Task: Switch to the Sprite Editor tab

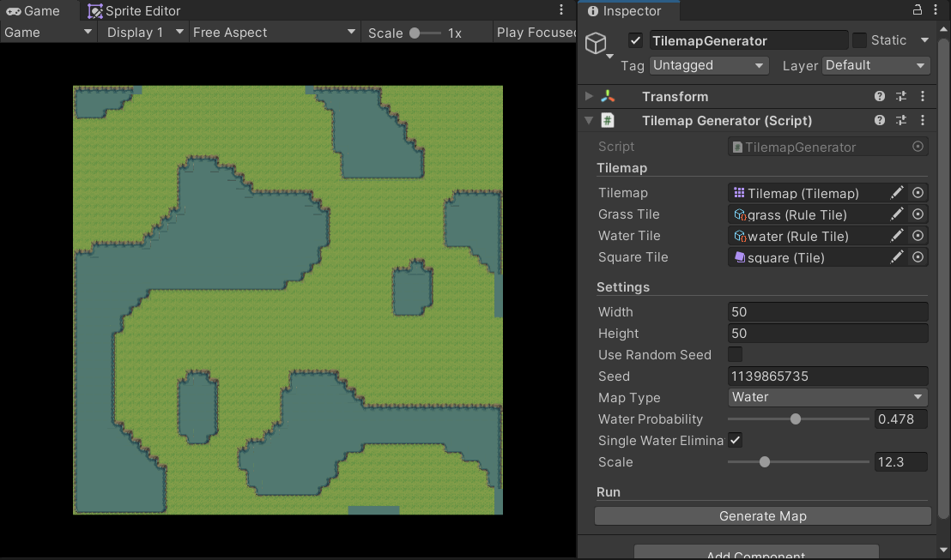Action: (134, 11)
